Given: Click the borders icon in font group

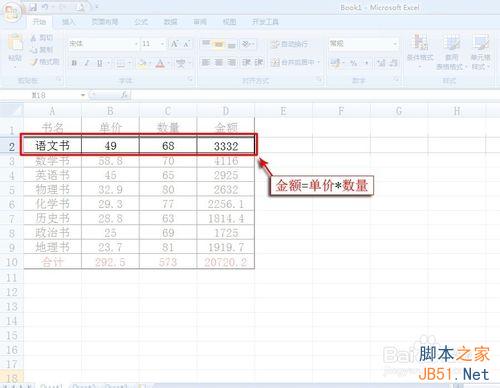Looking at the screenshot, I should [x=120, y=63].
